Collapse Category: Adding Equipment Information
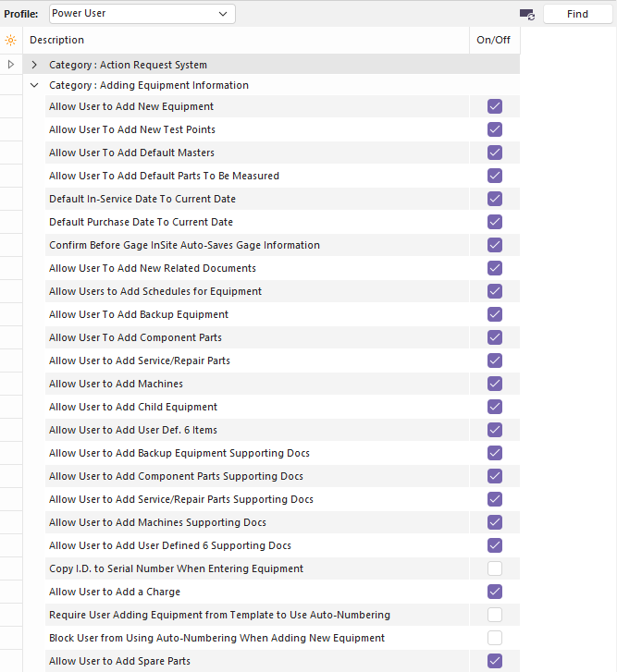 (x=34, y=85)
